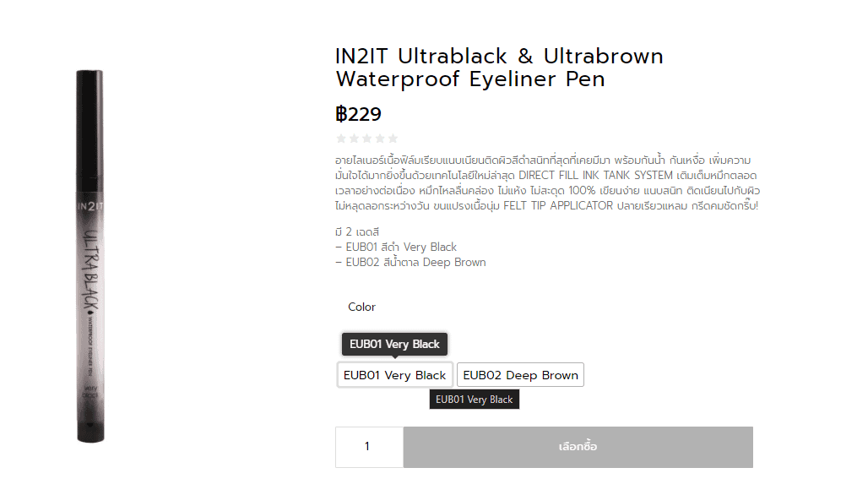This screenshot has width=868, height=495.
Task: Click the small EUB01 Very Black tooltip below swatches
Action: [474, 400]
